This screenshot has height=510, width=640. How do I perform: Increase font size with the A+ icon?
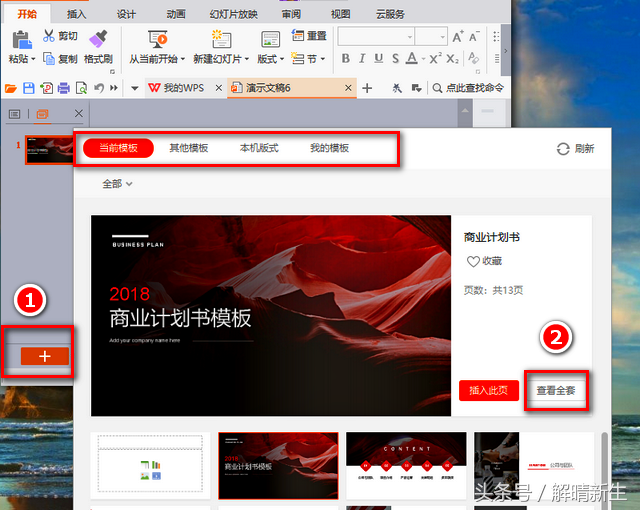[458, 37]
